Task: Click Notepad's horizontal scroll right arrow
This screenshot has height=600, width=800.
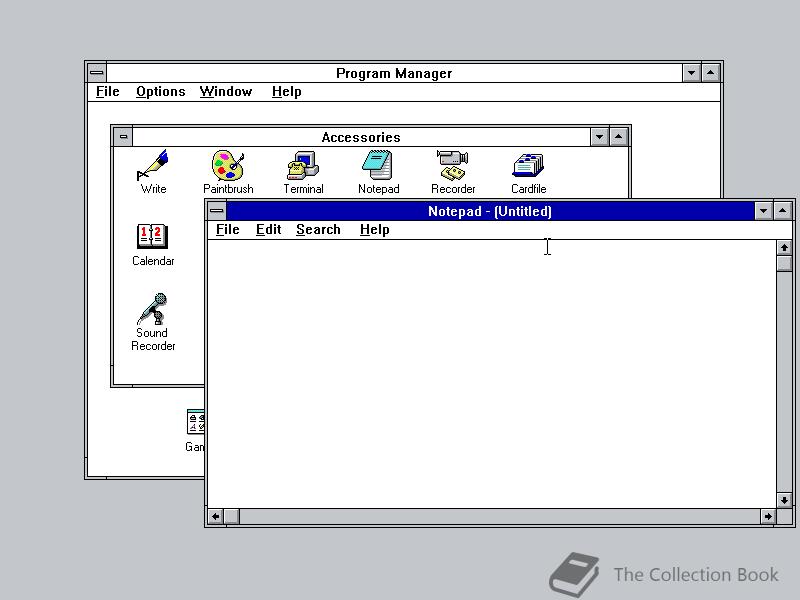Action: click(768, 516)
